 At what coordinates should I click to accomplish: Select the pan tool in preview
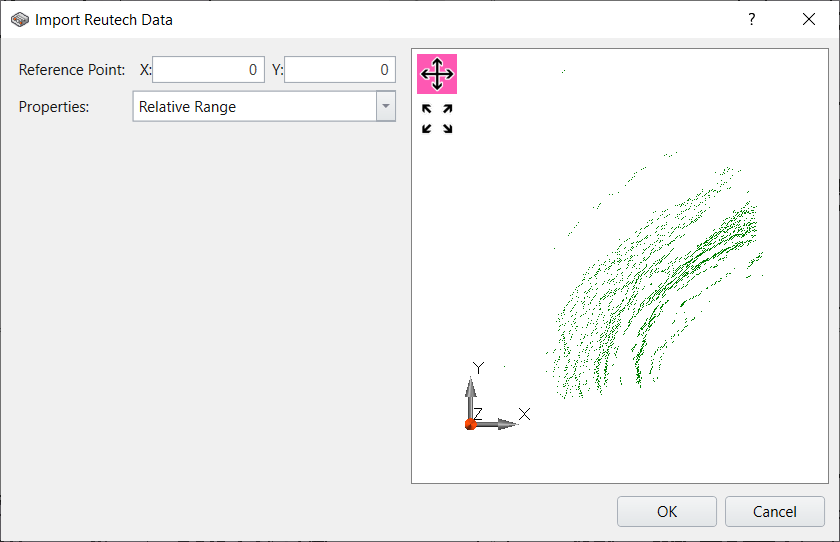(x=437, y=74)
